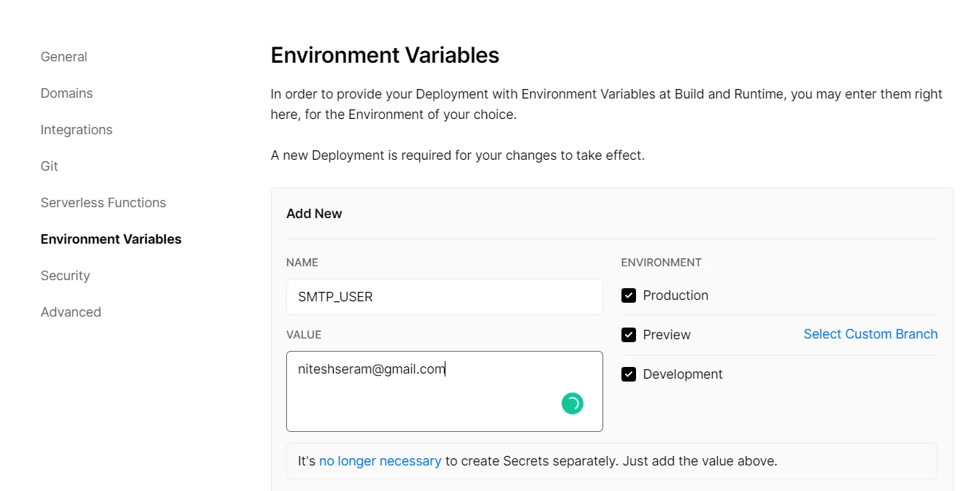Open the Security settings page

65,275
